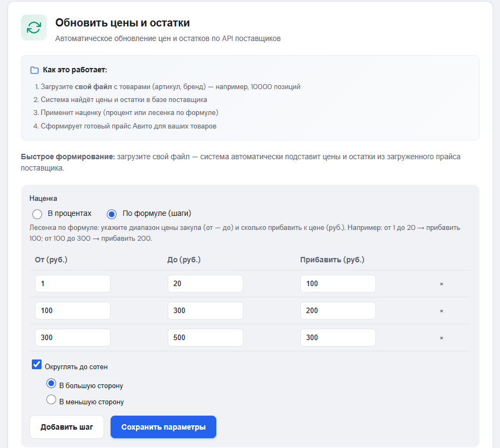Select the "В процентах" markup option
Screen dimensions: 500x448
(x=37, y=214)
